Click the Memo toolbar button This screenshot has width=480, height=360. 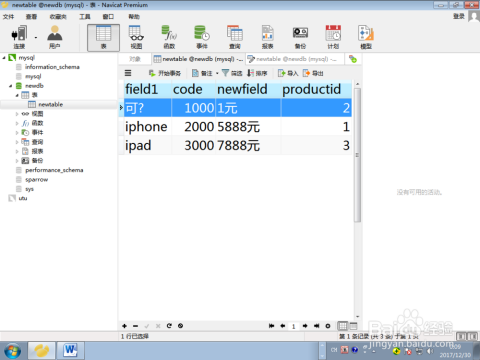coord(202,73)
